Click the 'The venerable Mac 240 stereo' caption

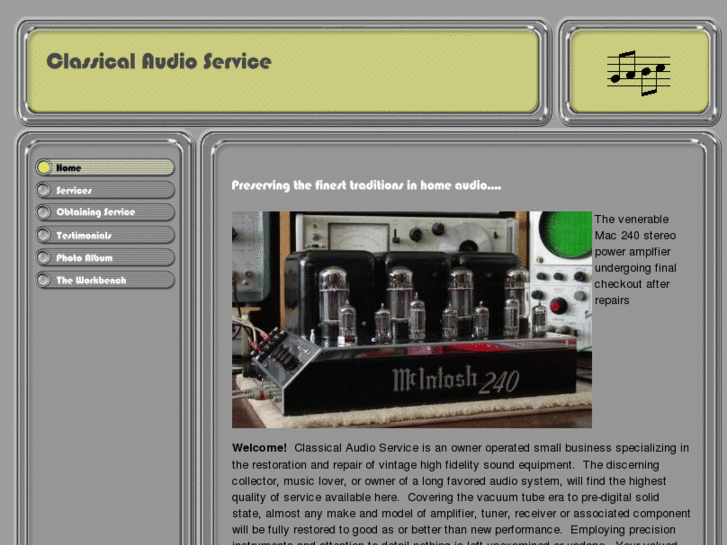coord(635,260)
